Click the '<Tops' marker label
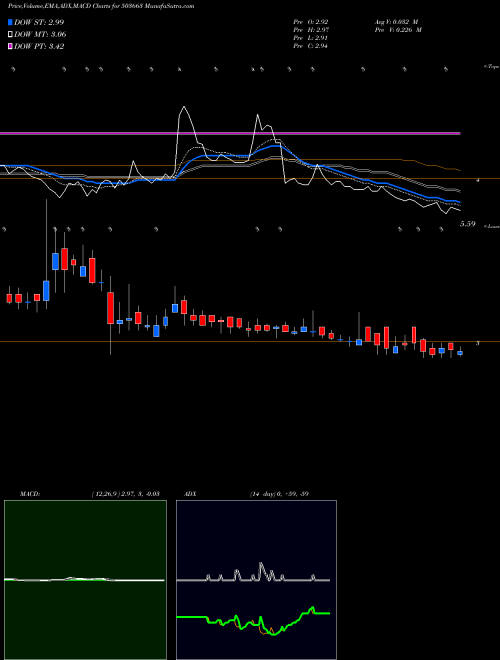Viewport: 500px width, 660px height. (492, 67)
